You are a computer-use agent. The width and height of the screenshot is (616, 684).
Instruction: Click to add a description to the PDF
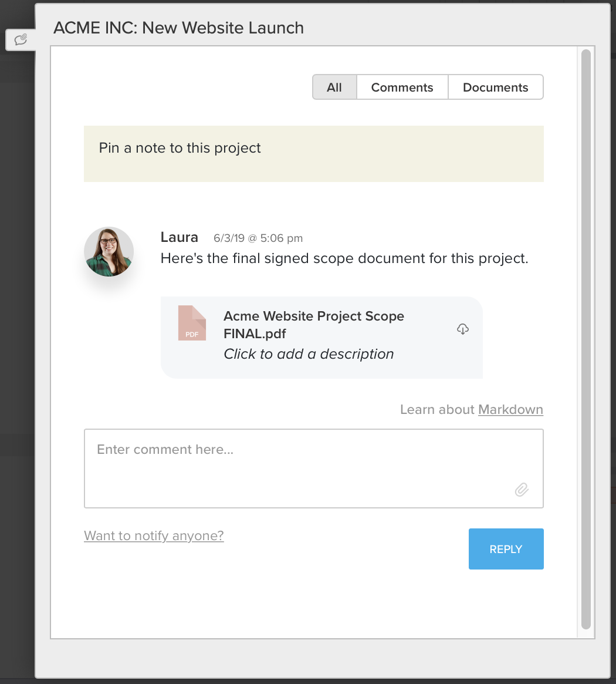pos(309,353)
